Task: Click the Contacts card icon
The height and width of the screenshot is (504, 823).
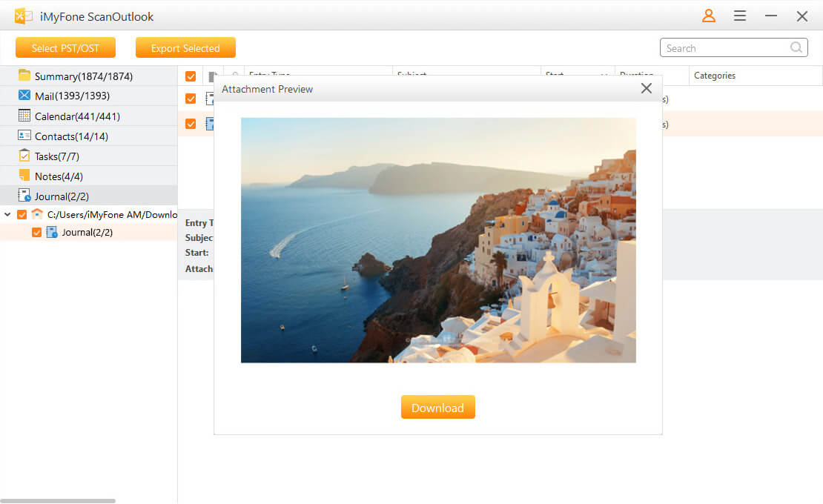Action: pyautogui.click(x=24, y=136)
